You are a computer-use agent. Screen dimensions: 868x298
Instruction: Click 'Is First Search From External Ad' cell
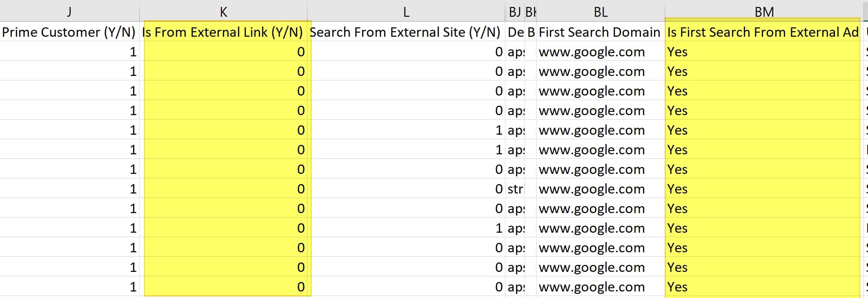point(764,32)
